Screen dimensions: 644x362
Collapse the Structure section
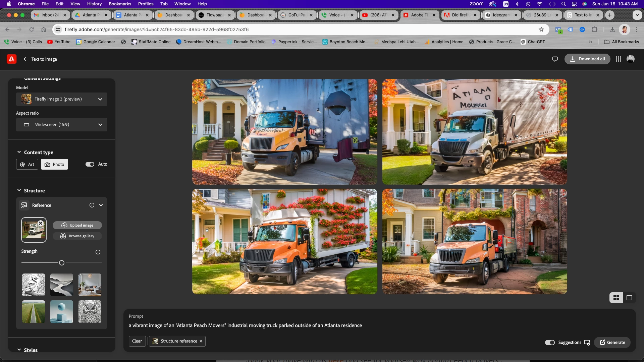coord(19,190)
